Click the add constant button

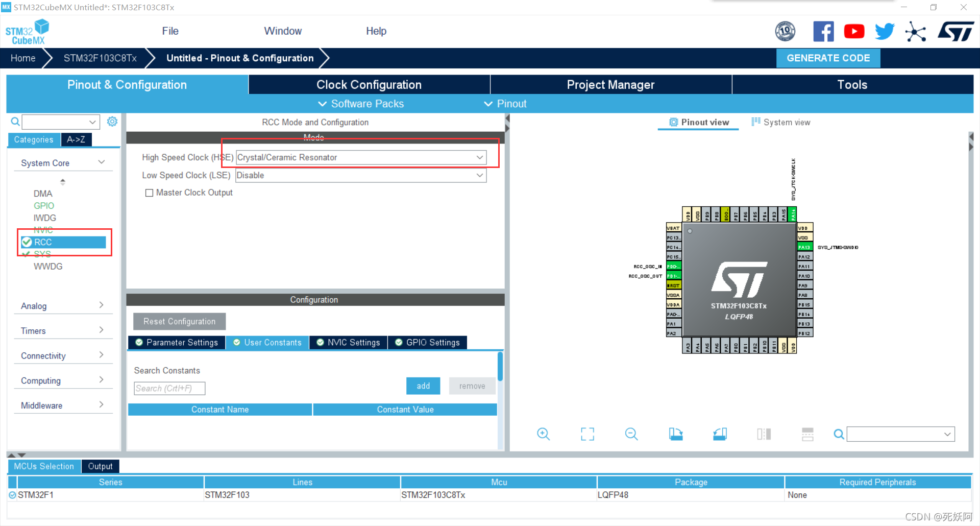pyautogui.click(x=423, y=386)
